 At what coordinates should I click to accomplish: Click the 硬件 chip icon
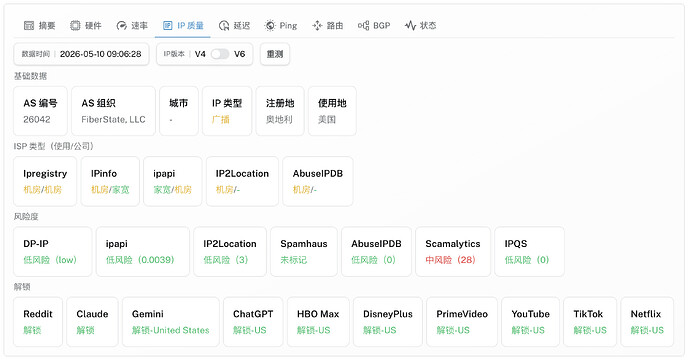[75, 26]
